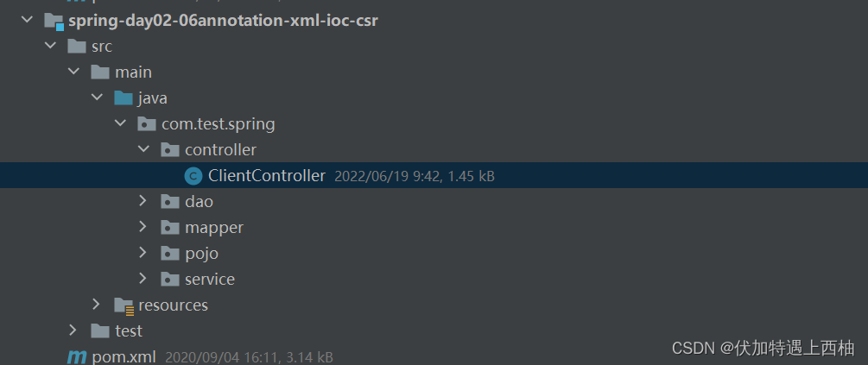Viewport: 868px width, 365px height.
Task: Select the pojo package label
Action: point(201,254)
